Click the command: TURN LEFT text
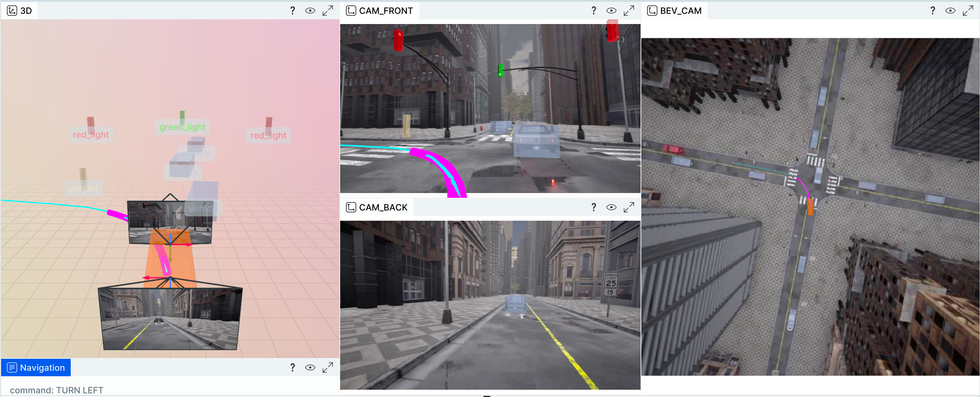 [x=56, y=390]
